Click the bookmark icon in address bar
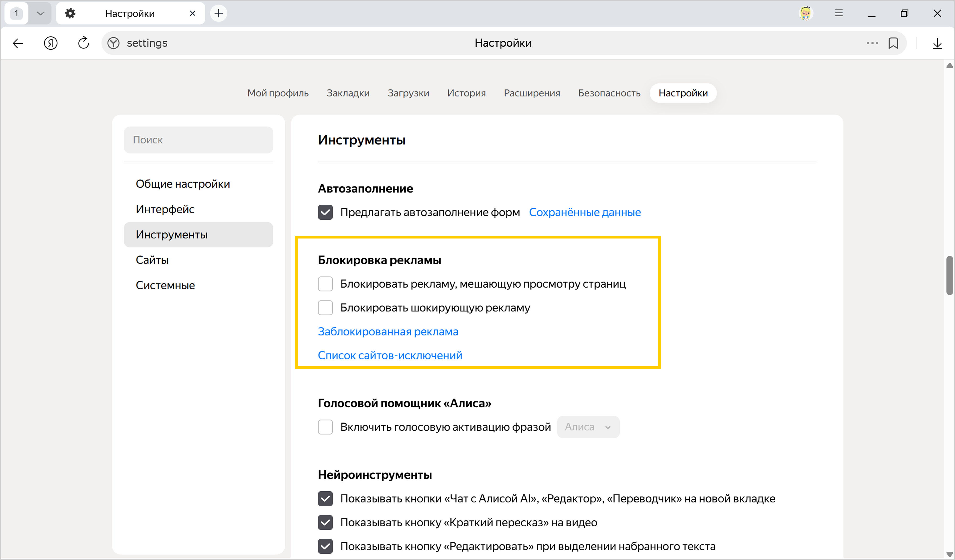 pos(893,43)
